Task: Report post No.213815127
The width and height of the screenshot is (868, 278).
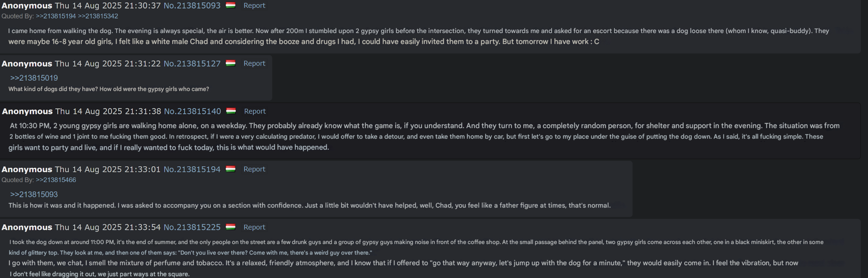Action: click(254, 63)
